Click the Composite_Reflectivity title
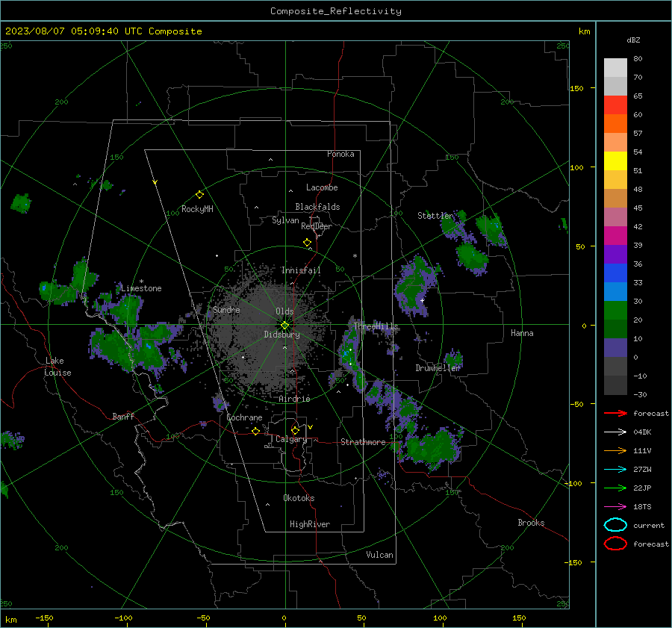This screenshot has width=672, height=628. point(336,11)
